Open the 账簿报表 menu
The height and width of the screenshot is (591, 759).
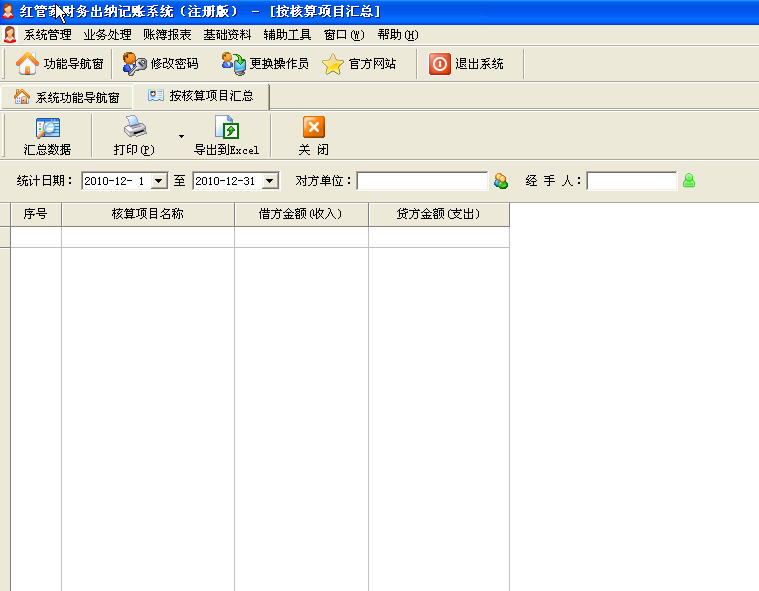click(x=167, y=34)
